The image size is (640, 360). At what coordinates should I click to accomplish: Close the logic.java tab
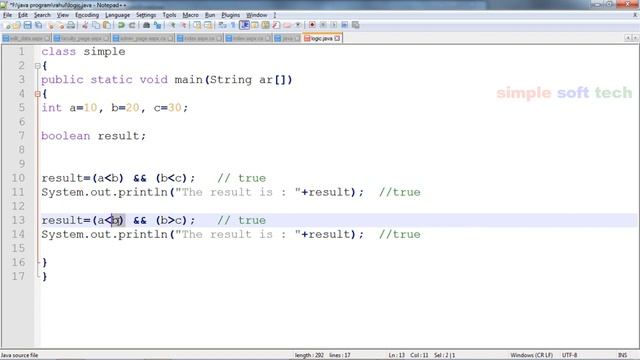[337, 38]
